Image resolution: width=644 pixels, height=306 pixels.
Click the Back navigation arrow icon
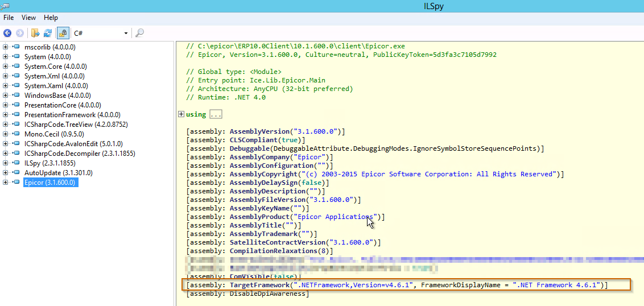(7, 33)
